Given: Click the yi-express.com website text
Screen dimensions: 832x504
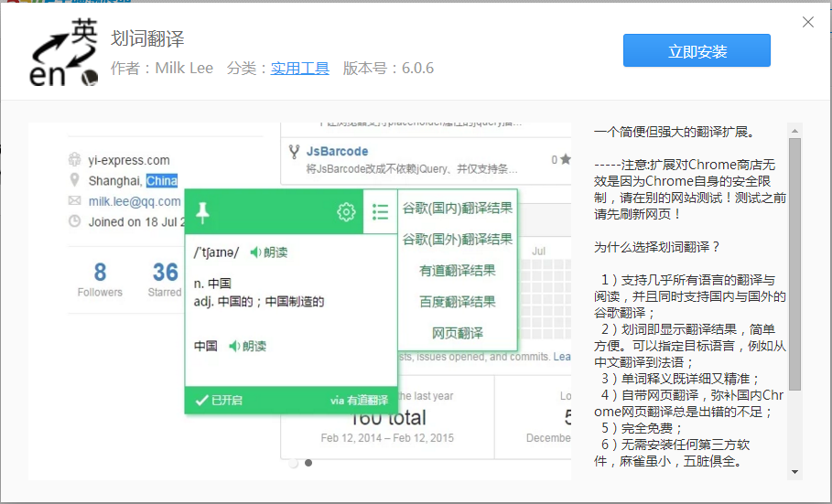Looking at the screenshot, I should click(x=129, y=160).
